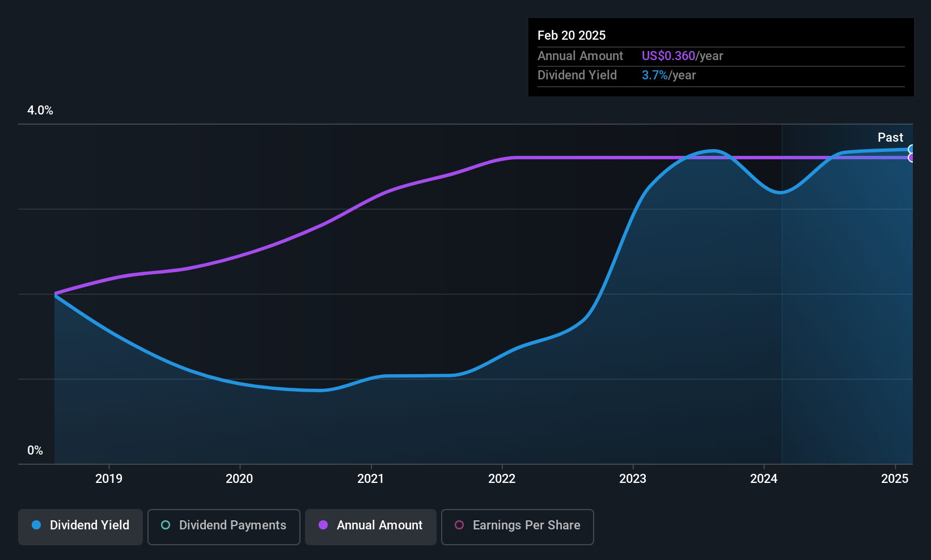Screen dimensions: 931x560
Task: Click the pink Earnings Per Share circle
Action: pos(459,525)
